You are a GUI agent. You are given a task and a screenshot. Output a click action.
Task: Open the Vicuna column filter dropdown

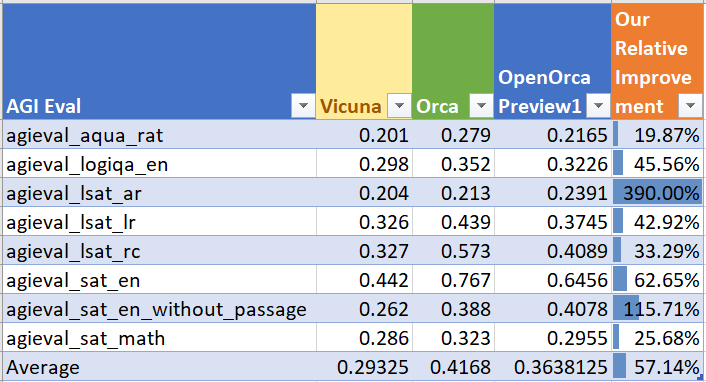click(x=399, y=106)
